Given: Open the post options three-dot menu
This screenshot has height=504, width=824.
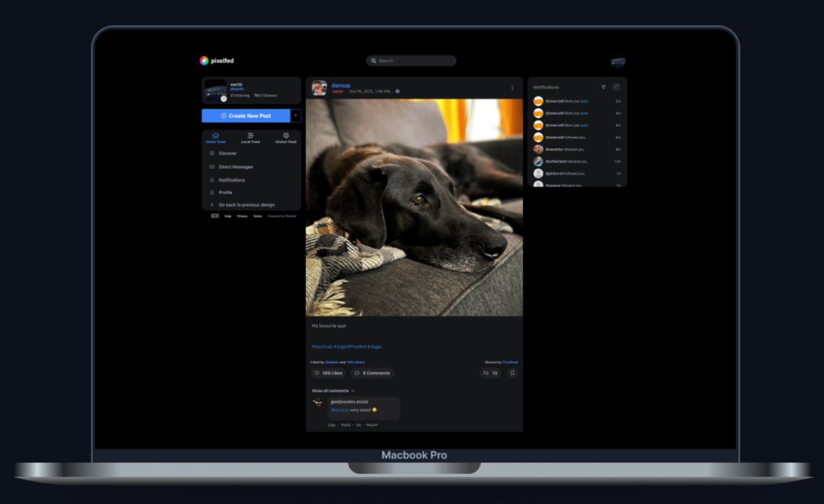Looking at the screenshot, I should [512, 88].
